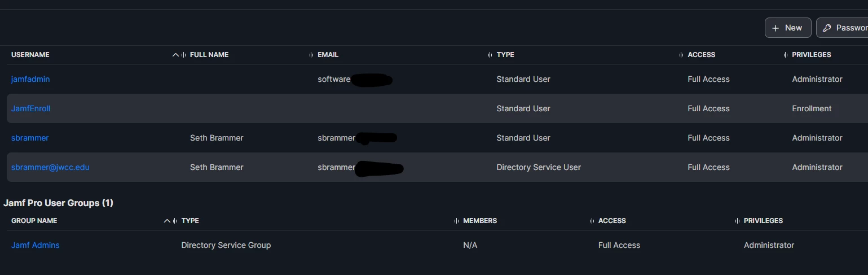This screenshot has height=275, width=868.
Task: Sort groups by GROUP NAME column
Action: tap(34, 221)
